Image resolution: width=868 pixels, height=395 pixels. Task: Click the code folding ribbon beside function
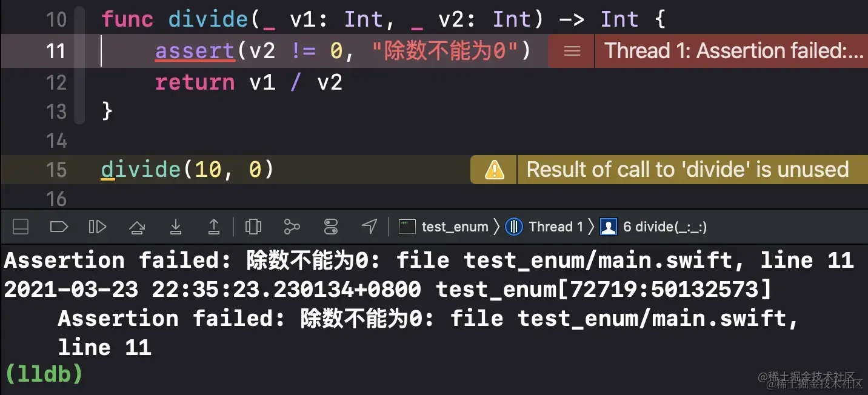[x=79, y=67]
